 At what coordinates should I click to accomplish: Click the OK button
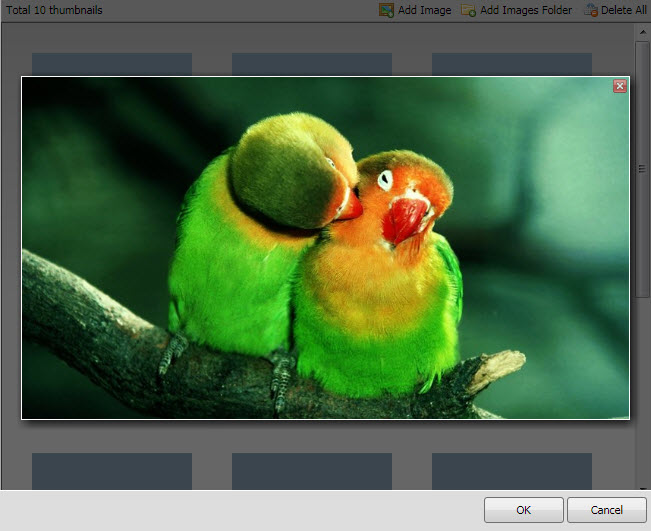coord(524,510)
